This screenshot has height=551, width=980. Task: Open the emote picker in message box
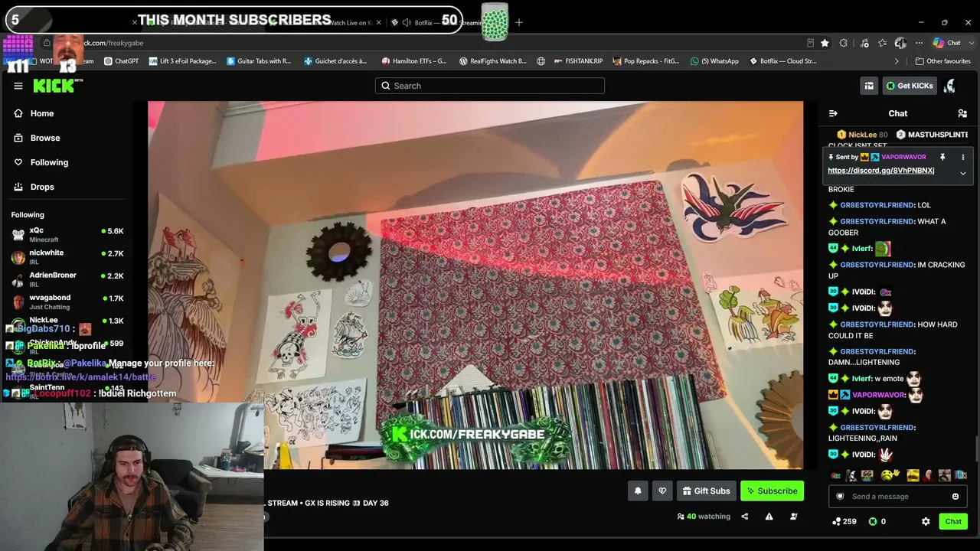tap(955, 497)
